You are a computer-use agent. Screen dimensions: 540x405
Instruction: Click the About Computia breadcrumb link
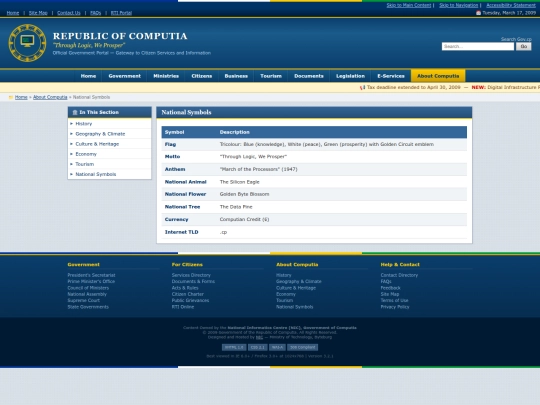coord(50,97)
